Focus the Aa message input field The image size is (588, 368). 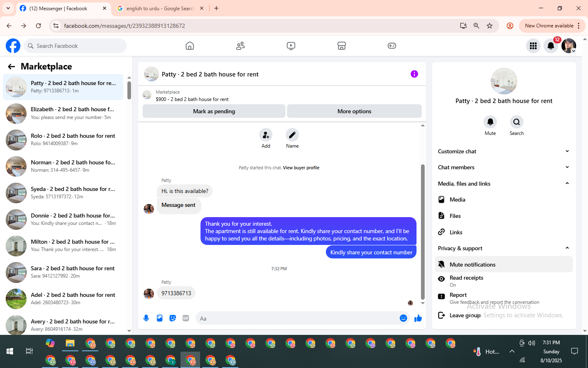click(x=298, y=318)
